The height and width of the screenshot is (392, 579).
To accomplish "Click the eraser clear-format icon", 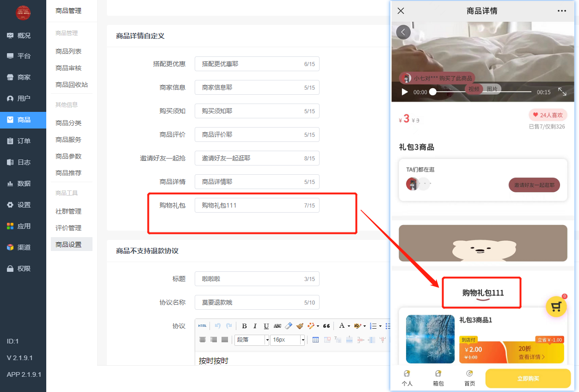I will 289,326.
